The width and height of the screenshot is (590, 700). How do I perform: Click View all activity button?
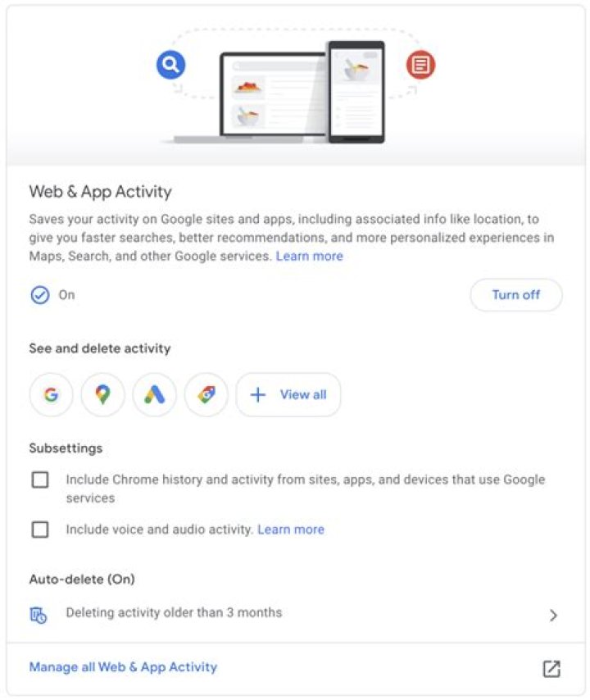[x=288, y=395]
